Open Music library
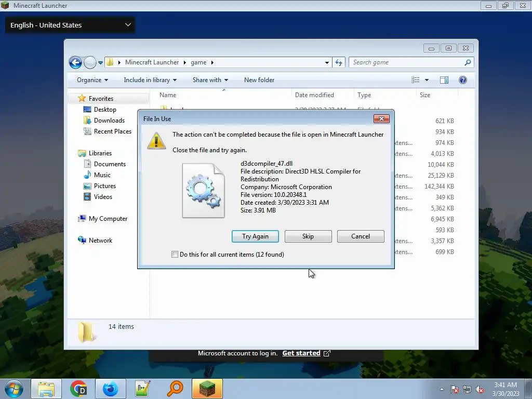Image resolution: width=532 pixels, height=399 pixels. point(102,175)
